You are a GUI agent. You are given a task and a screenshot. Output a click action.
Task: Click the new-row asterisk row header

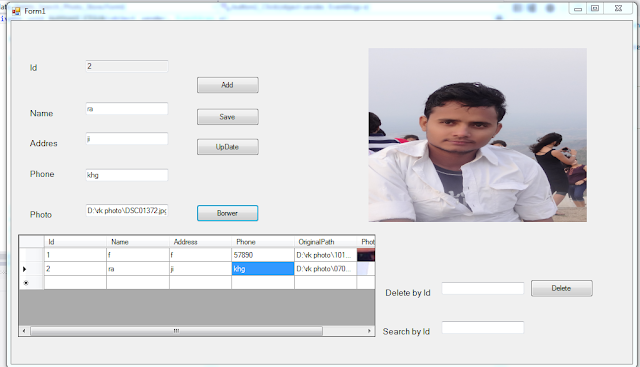(31, 282)
